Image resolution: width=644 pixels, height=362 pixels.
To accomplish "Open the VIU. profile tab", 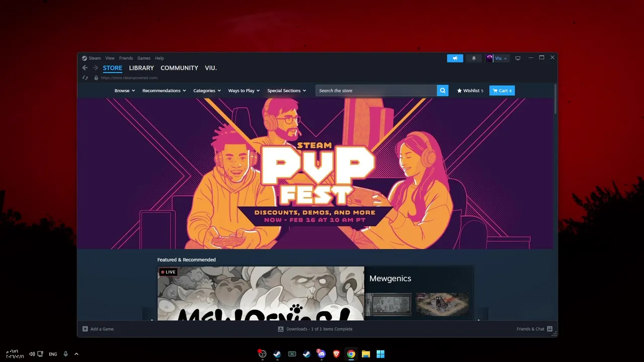I will tap(211, 68).
